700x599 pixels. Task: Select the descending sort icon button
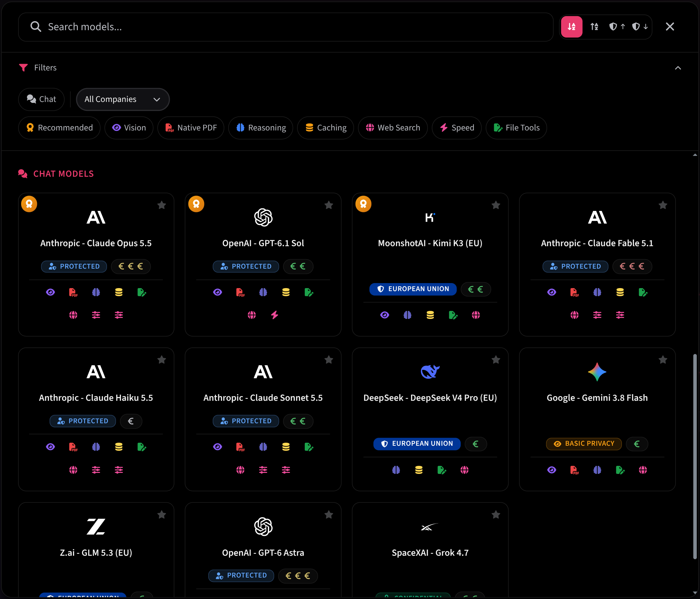571,26
